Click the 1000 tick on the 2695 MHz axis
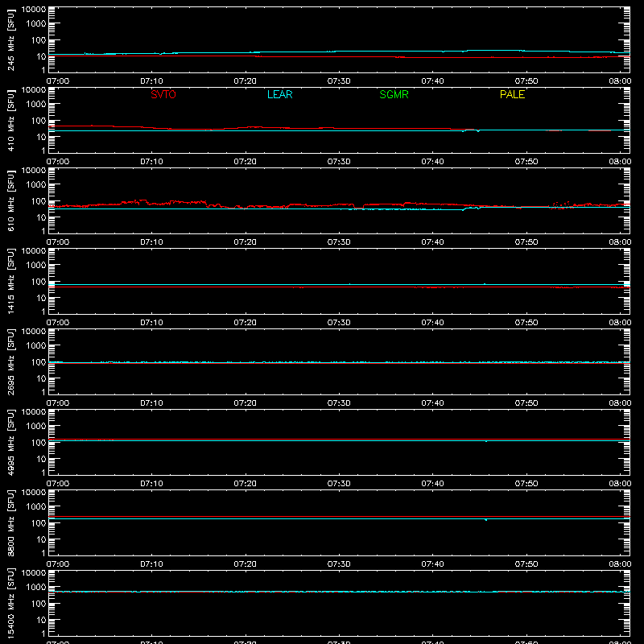 pyautogui.click(x=36, y=346)
